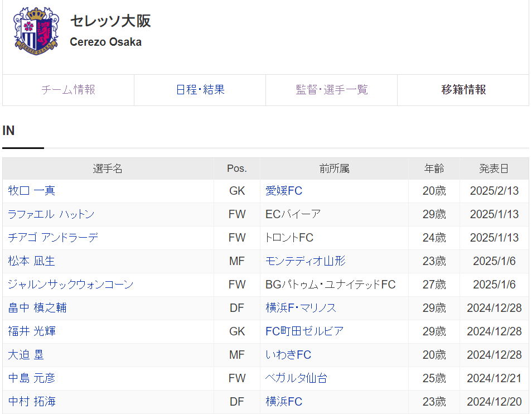Click the Pos. column header
Screen dimensions: 532x414
click(x=237, y=169)
